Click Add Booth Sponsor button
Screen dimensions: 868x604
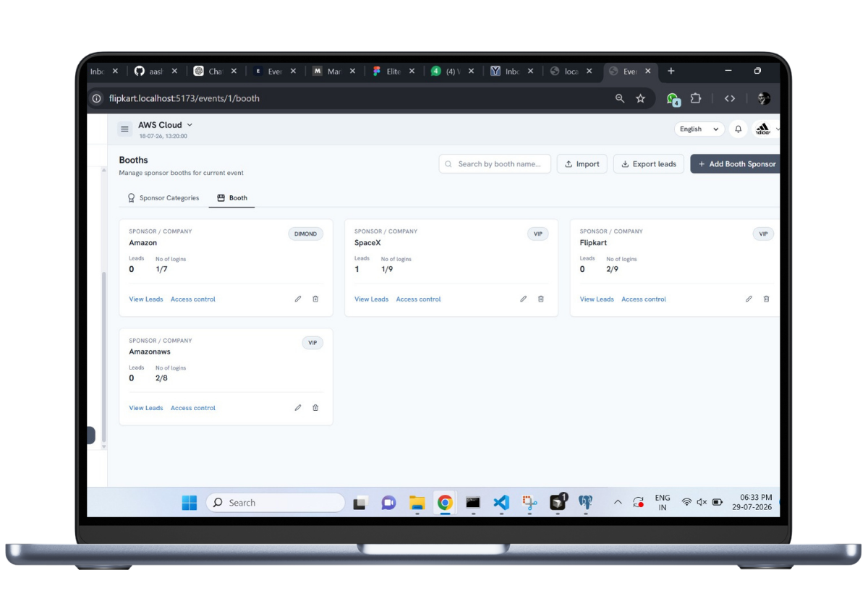(736, 164)
